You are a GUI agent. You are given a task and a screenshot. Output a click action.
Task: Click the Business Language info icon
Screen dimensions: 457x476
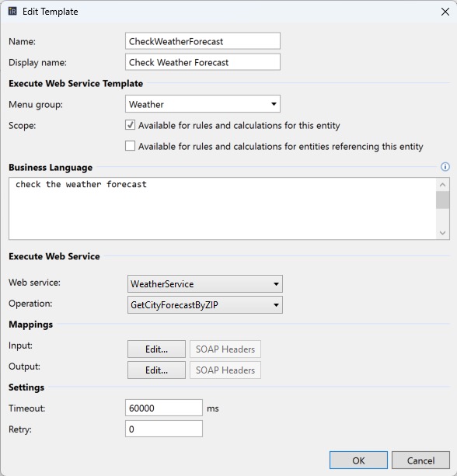click(445, 167)
